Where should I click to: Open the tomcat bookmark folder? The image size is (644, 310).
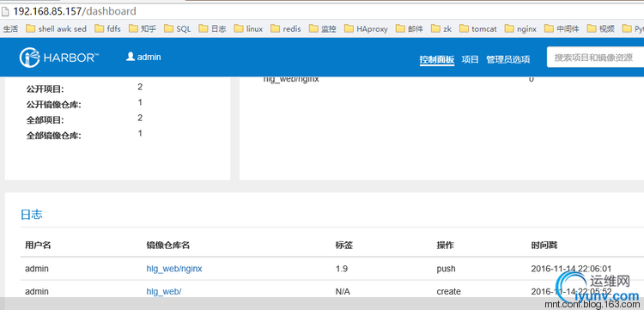click(478, 28)
